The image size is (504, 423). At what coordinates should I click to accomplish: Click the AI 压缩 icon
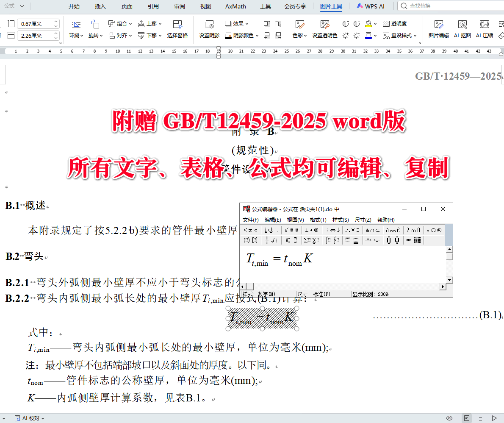pos(485,29)
